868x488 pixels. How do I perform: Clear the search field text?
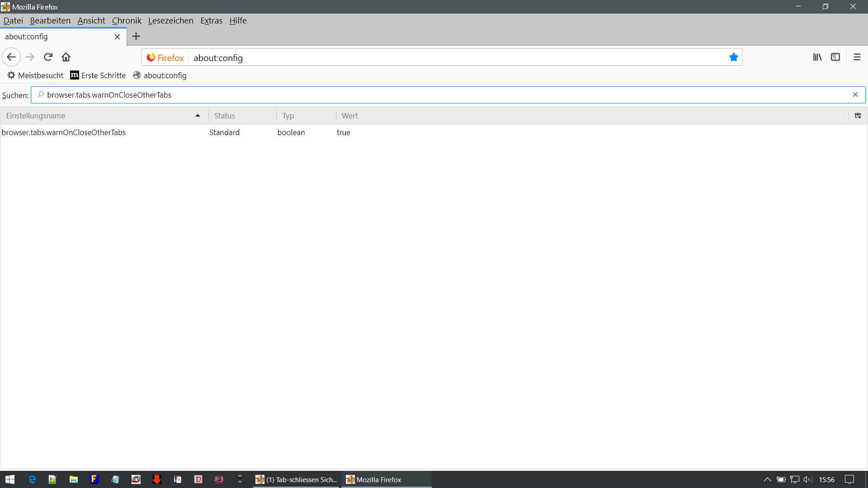click(x=855, y=95)
